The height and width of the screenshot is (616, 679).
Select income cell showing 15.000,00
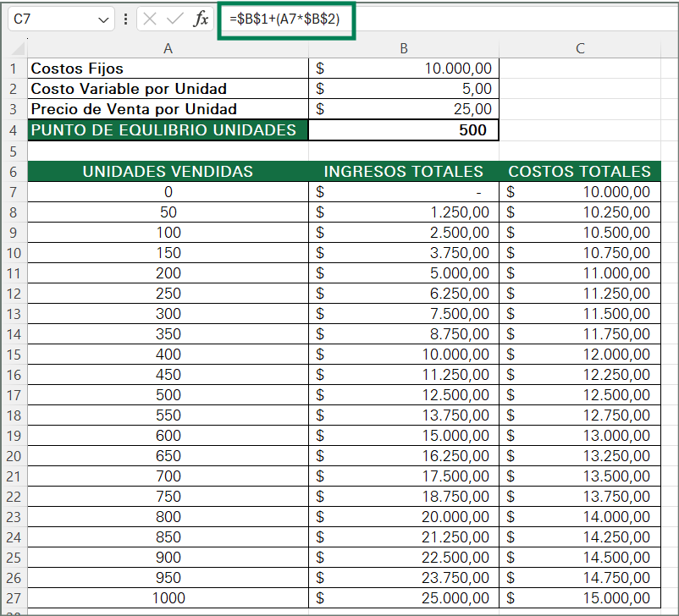404,436
